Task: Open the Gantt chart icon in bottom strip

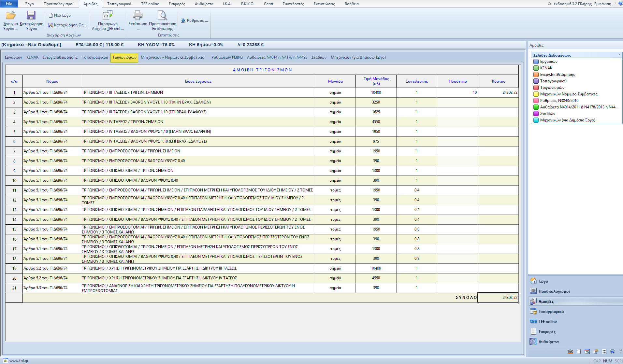Action: pos(587,352)
